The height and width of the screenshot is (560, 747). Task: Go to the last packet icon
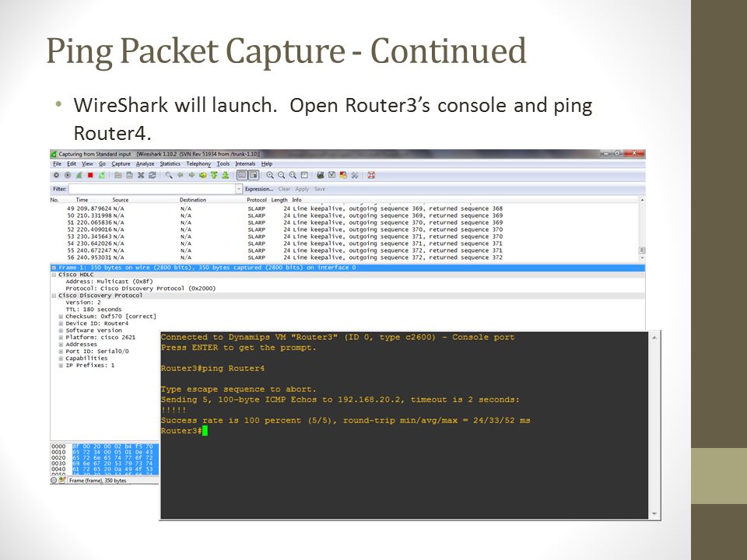click(x=226, y=175)
